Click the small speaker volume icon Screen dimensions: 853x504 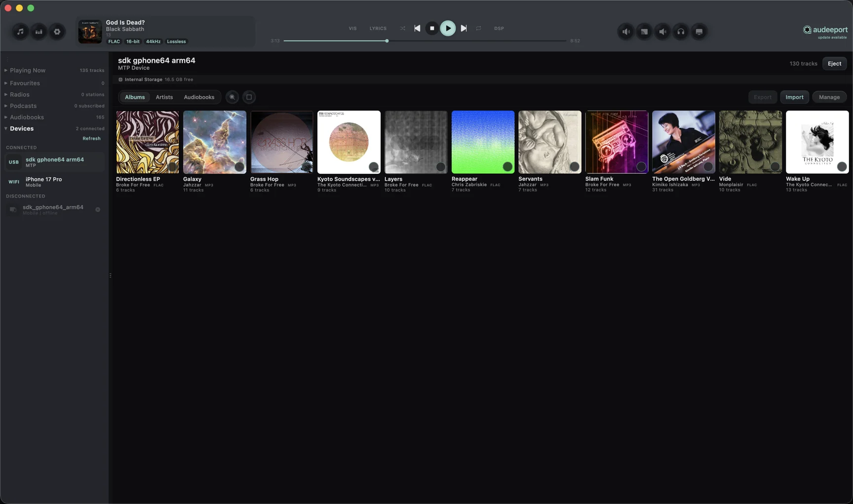coord(662,32)
